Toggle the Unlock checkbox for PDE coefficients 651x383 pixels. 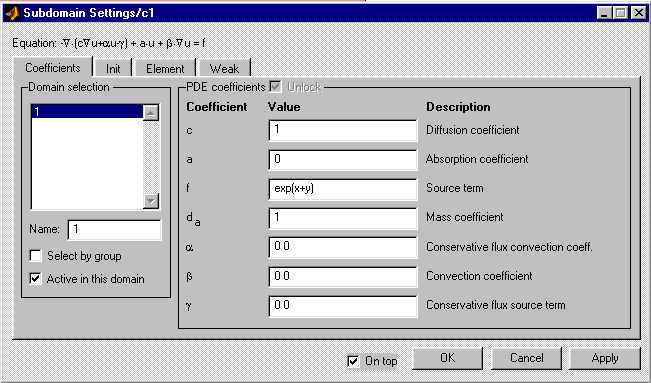tap(275, 87)
